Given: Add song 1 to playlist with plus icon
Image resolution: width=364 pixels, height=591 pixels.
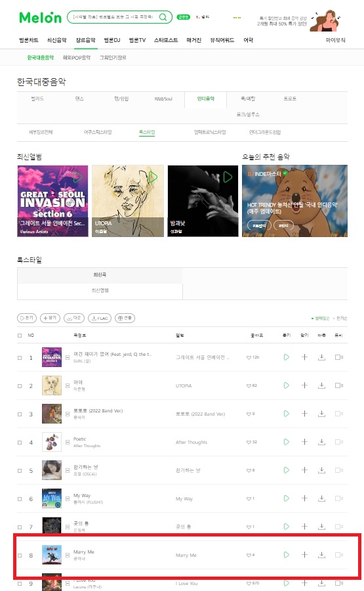Looking at the screenshot, I should (x=304, y=357).
